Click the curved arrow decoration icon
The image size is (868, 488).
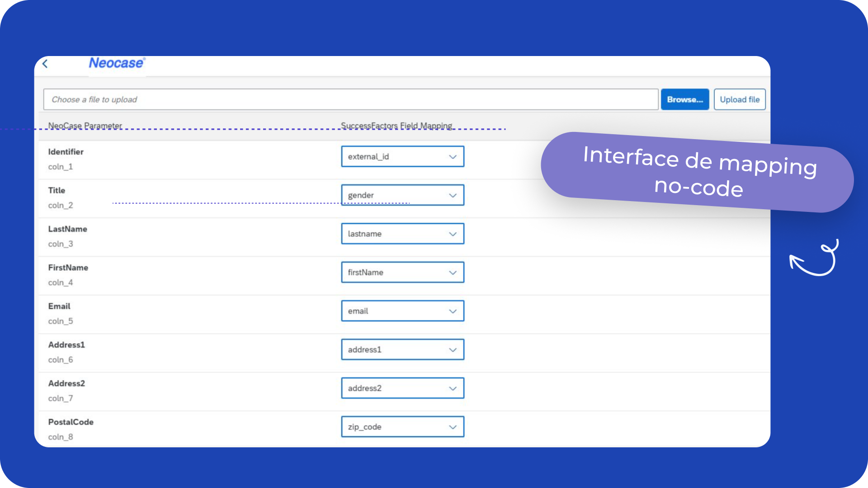[814, 258]
